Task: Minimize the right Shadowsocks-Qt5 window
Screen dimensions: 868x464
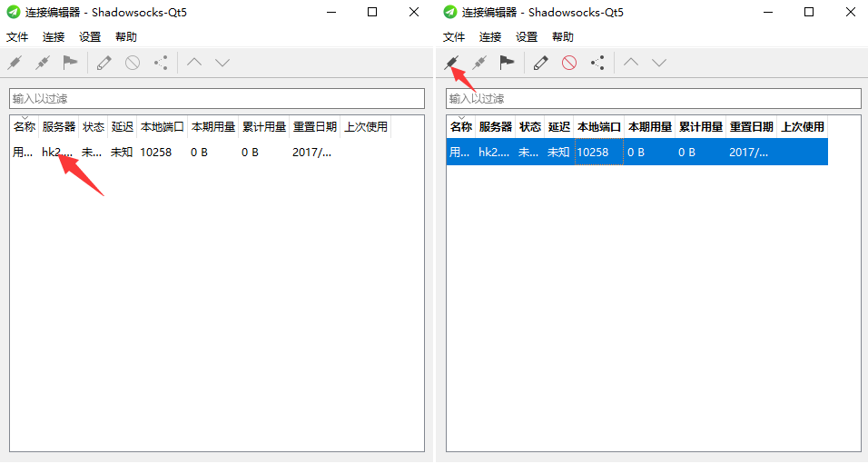Action: point(768,12)
